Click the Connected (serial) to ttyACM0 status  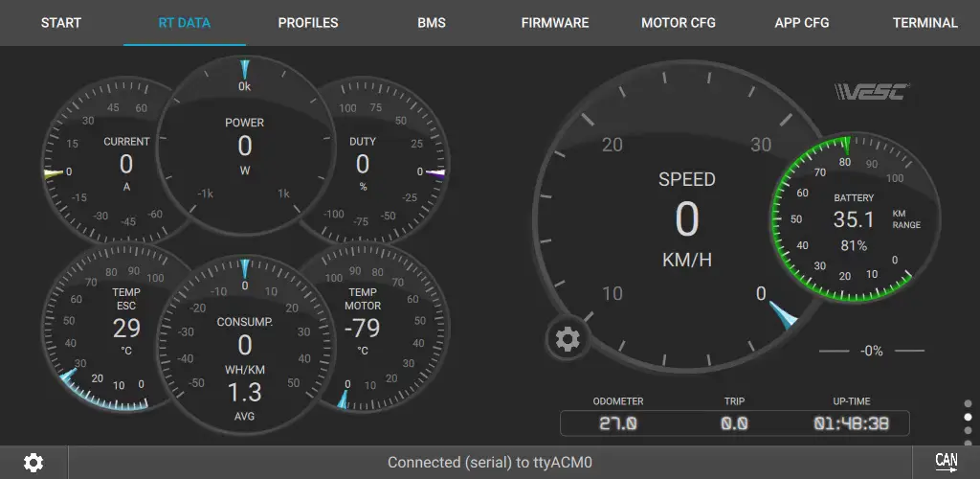coord(490,463)
